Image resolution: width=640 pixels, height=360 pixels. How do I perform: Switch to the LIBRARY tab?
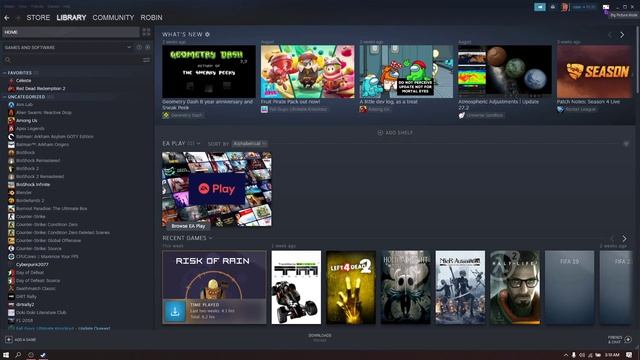[71, 18]
